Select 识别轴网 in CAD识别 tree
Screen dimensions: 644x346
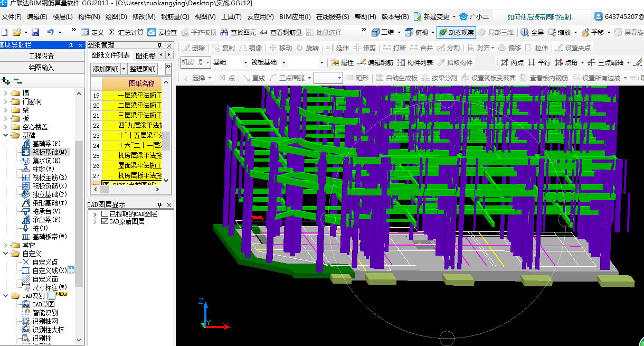(44, 321)
